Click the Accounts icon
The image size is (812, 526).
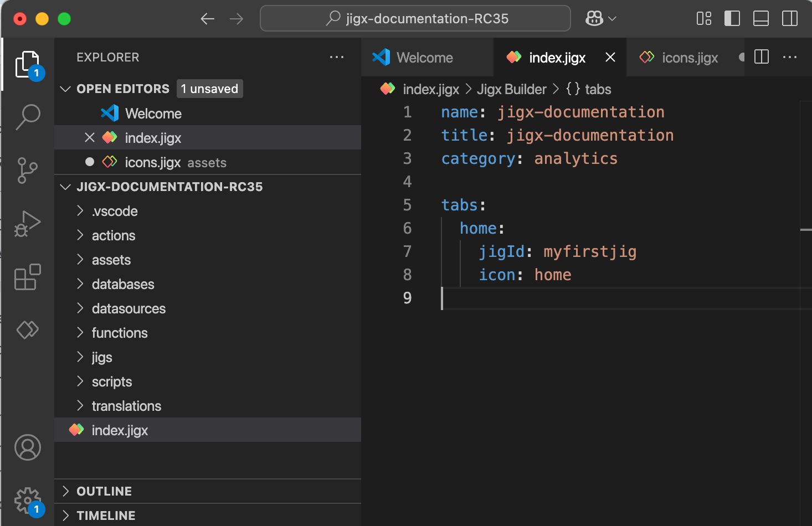pyautogui.click(x=28, y=447)
